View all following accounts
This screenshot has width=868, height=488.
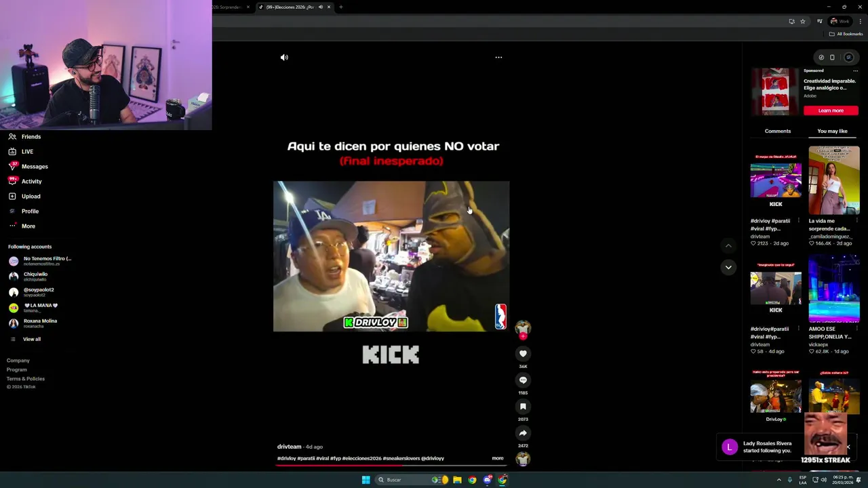(x=25, y=339)
